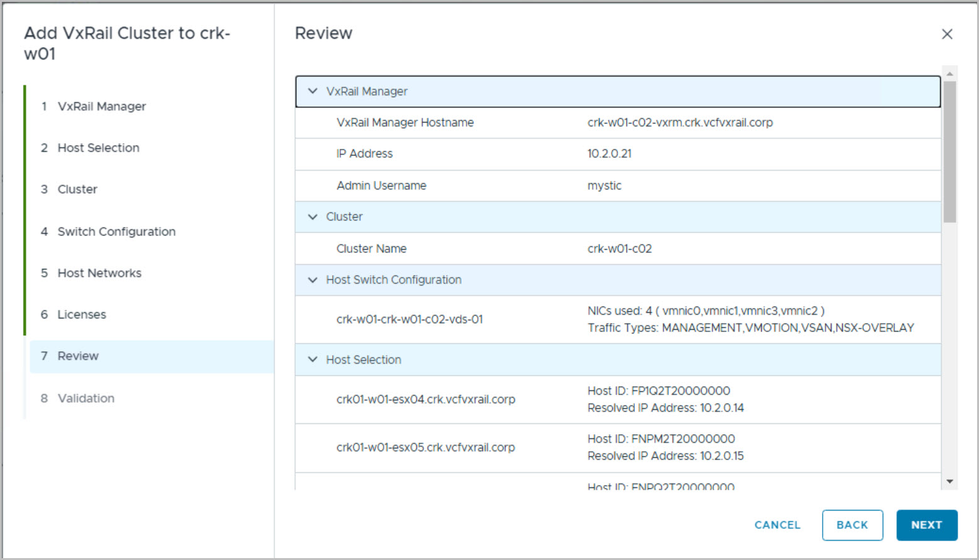Close the Review dialog with the X
This screenshot has width=979, height=560.
pyautogui.click(x=947, y=35)
